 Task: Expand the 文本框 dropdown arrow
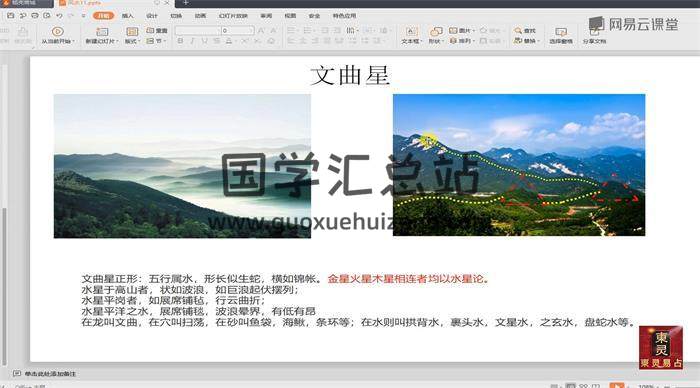[421, 42]
